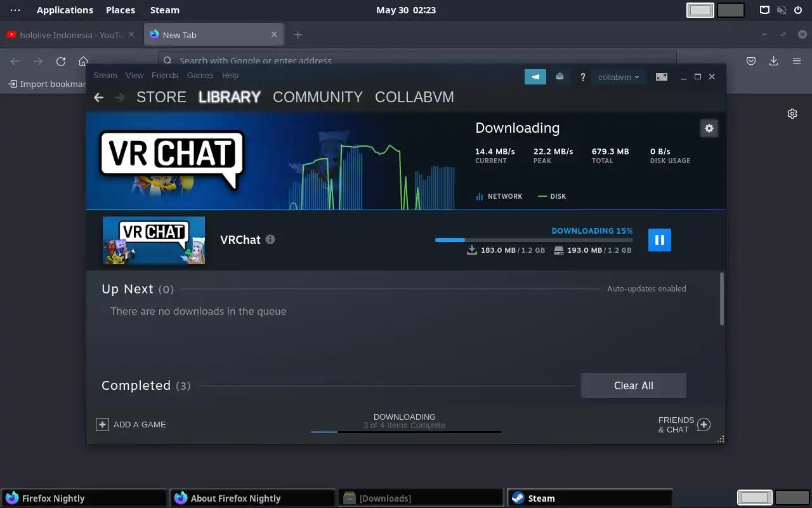Open the COLLABVM profile tab
The image size is (812, 508).
[414, 97]
